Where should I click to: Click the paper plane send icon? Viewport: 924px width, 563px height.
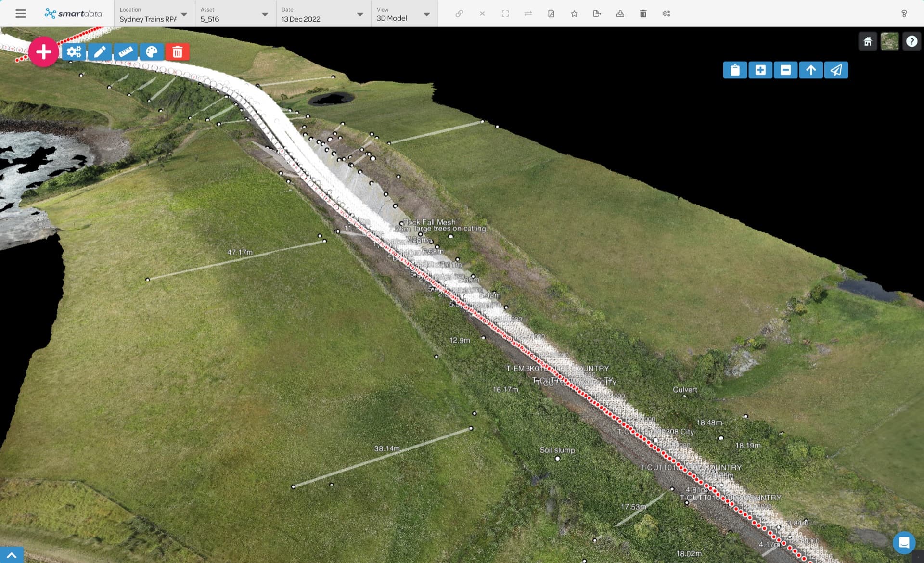point(836,70)
